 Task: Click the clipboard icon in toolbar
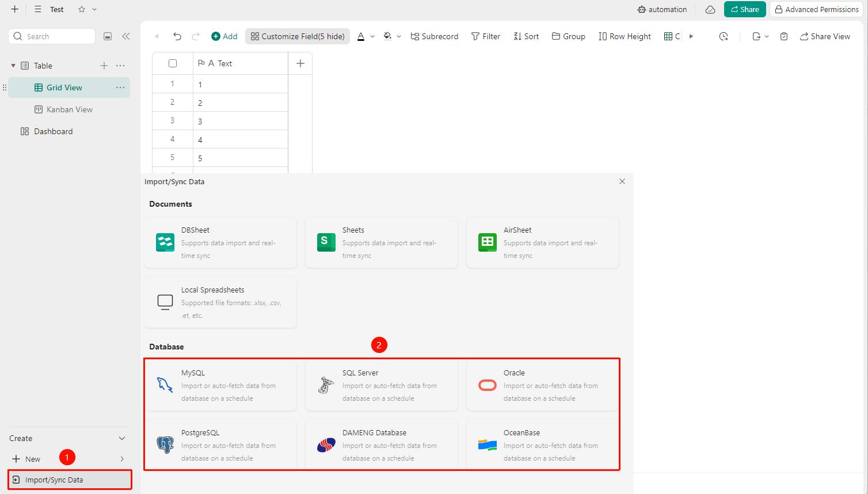tap(784, 36)
